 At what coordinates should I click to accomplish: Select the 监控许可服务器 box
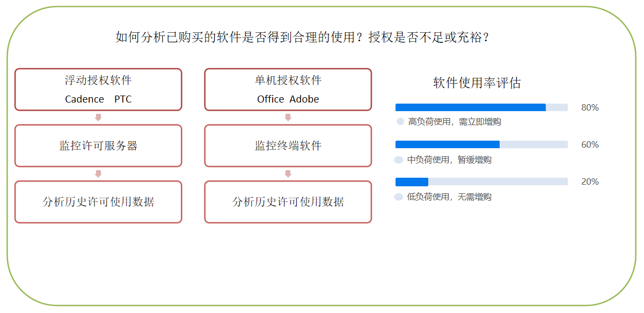click(x=98, y=145)
